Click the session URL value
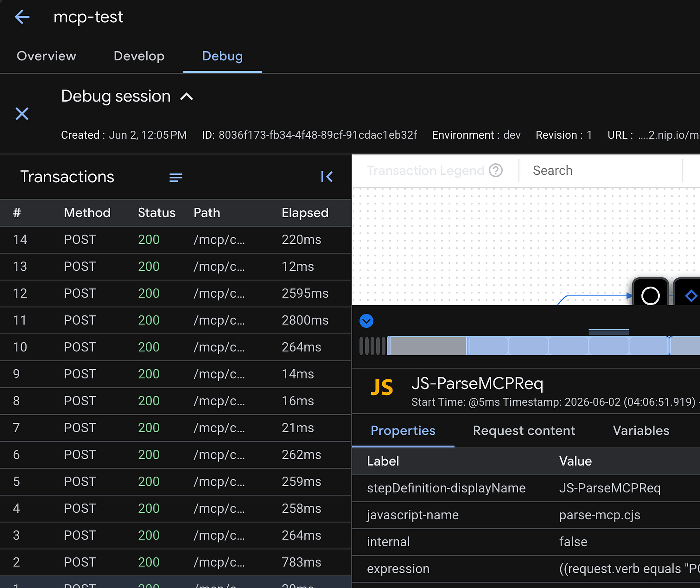The image size is (700, 588). (669, 135)
